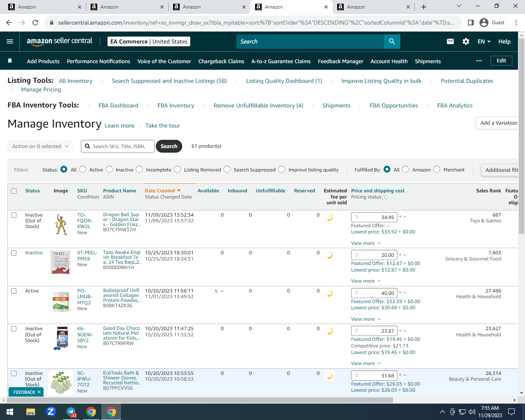Click the Good Day Chocolate product image
This screenshot has width=525, height=420.
62,338
